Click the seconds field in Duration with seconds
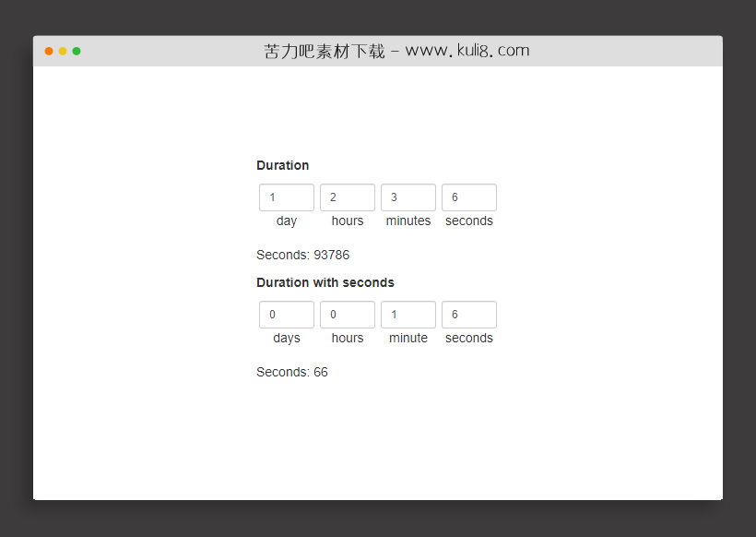 pos(468,315)
